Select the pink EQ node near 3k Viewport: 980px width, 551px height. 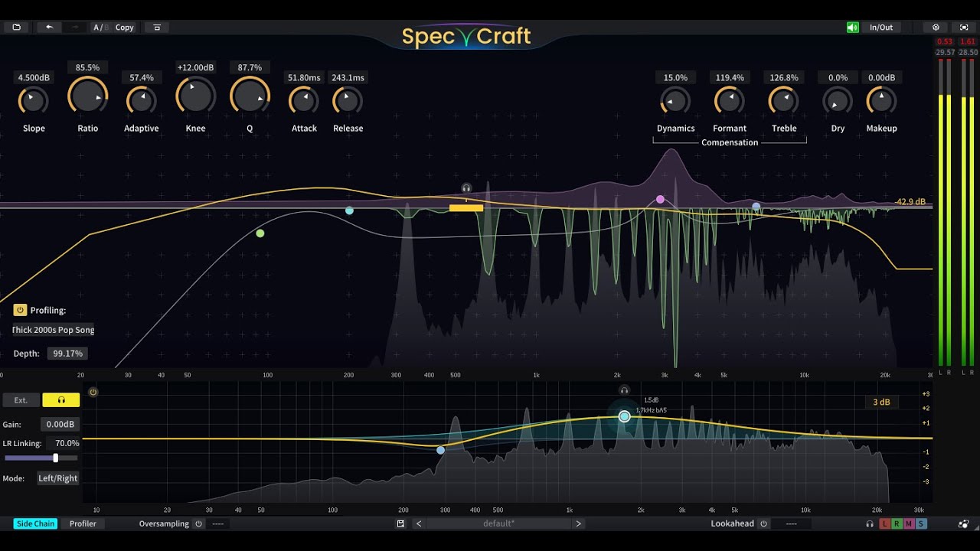click(x=661, y=199)
